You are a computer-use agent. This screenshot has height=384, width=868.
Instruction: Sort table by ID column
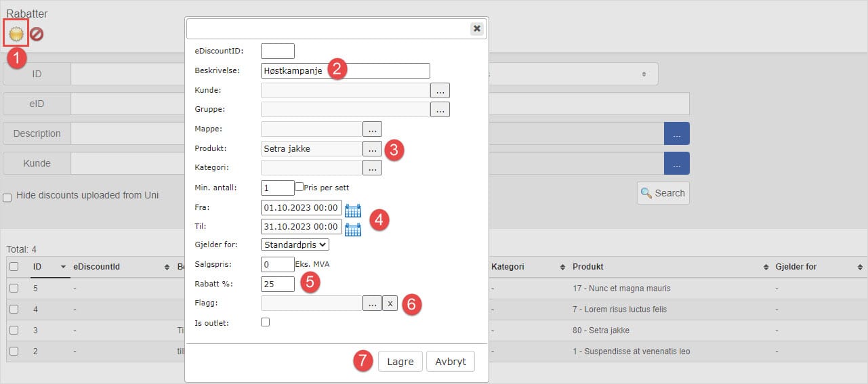point(37,267)
